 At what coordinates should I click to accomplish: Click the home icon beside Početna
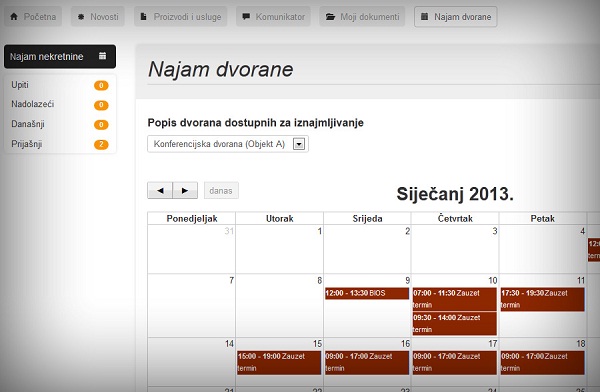point(14,16)
